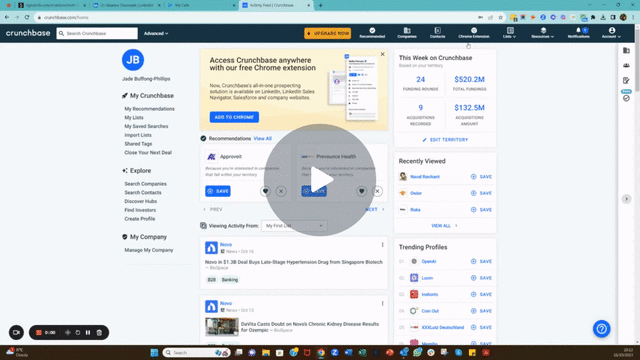Open the camera icon in recorder
Viewport: 640px width, 360px height.
click(x=16, y=332)
